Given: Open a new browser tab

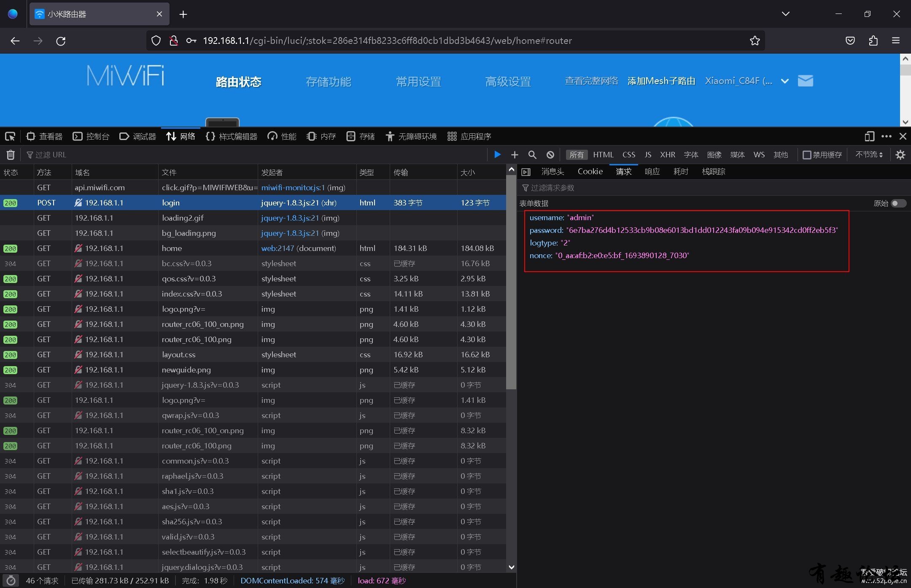Looking at the screenshot, I should coord(183,14).
